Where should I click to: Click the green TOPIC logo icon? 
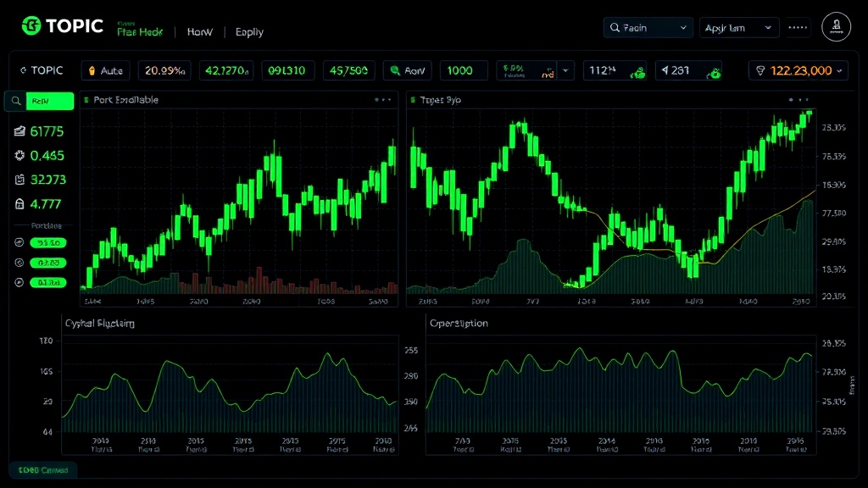(x=31, y=25)
